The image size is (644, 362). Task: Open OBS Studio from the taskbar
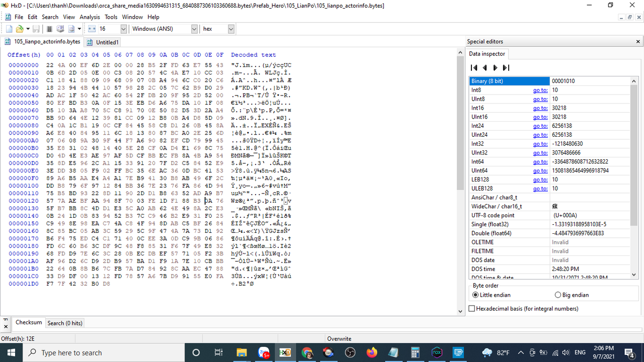(x=350, y=352)
